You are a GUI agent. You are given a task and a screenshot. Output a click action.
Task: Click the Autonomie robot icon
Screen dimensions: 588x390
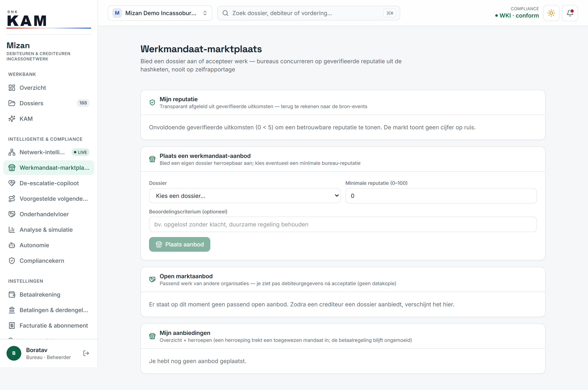[12, 245]
